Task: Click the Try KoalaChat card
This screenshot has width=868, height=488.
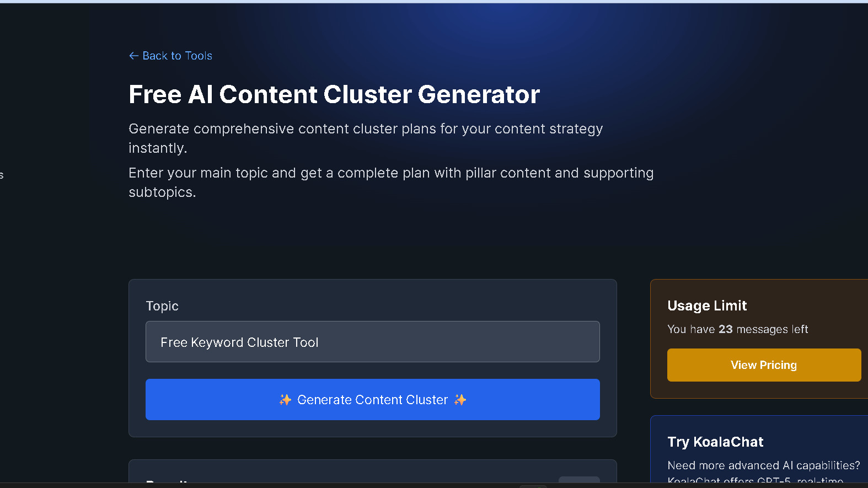Action: coord(761,449)
